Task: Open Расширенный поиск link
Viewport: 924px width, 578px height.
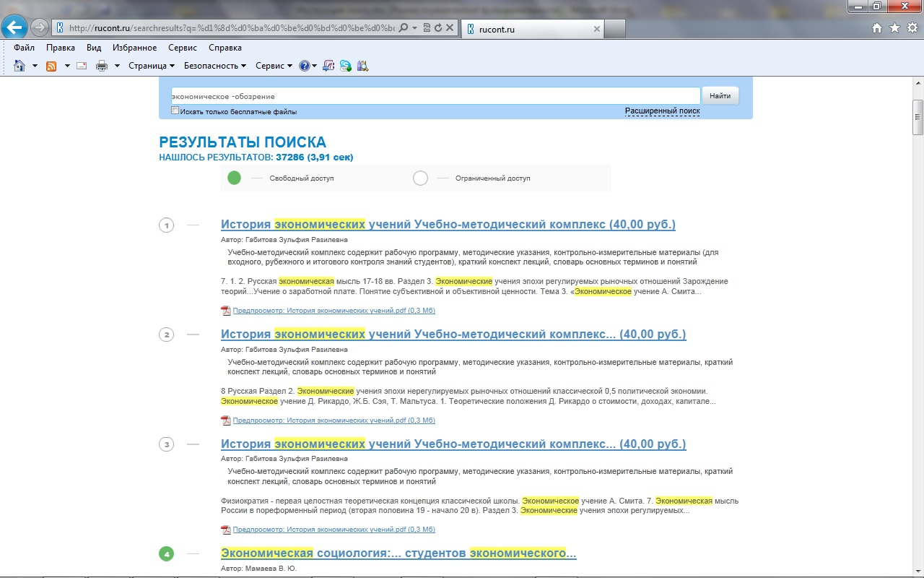Action: pos(663,111)
